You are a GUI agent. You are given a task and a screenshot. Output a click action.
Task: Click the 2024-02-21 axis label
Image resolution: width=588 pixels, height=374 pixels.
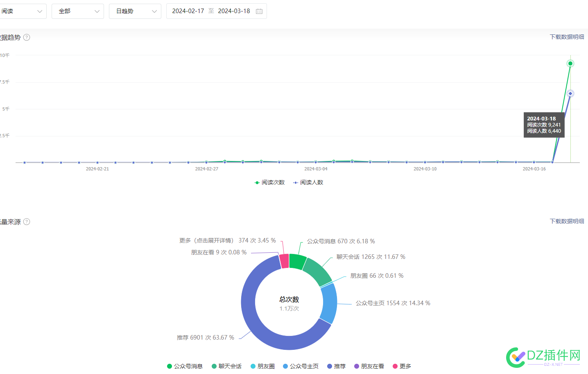(x=97, y=169)
